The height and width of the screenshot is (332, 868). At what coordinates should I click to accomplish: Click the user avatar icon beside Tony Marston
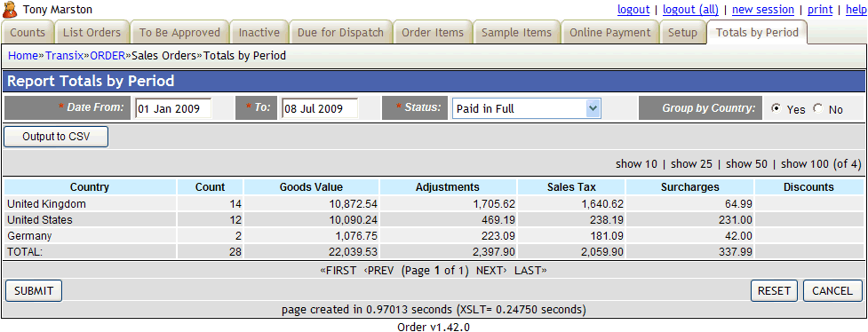tap(11, 10)
